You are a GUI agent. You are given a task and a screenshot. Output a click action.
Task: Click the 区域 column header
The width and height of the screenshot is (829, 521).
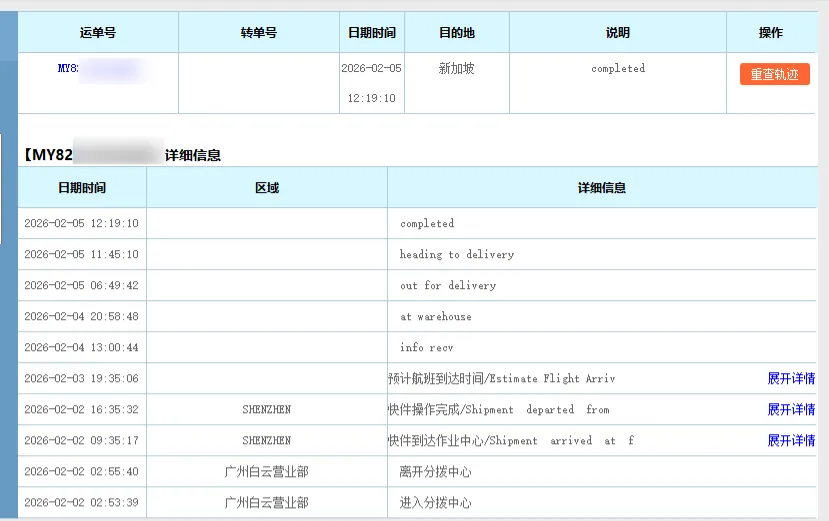tap(267, 188)
